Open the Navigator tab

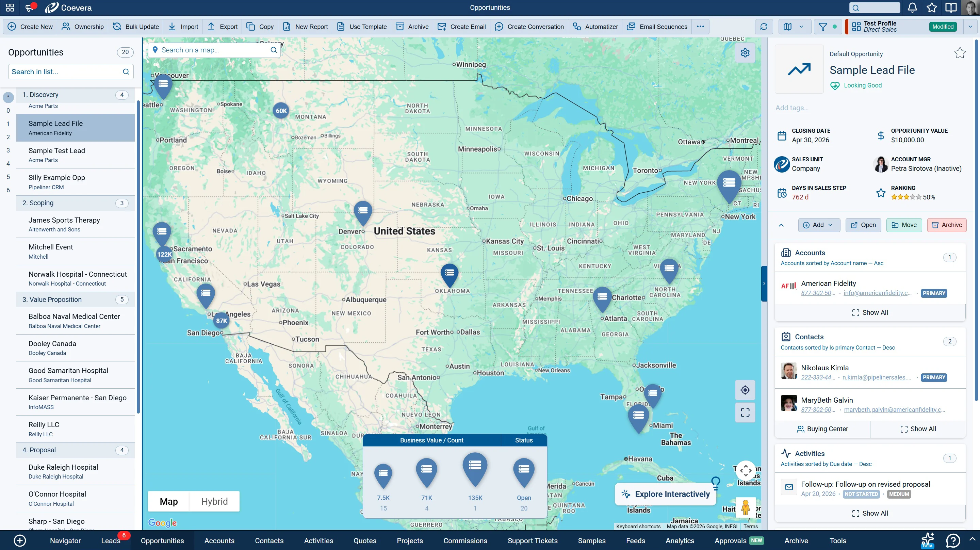65,540
